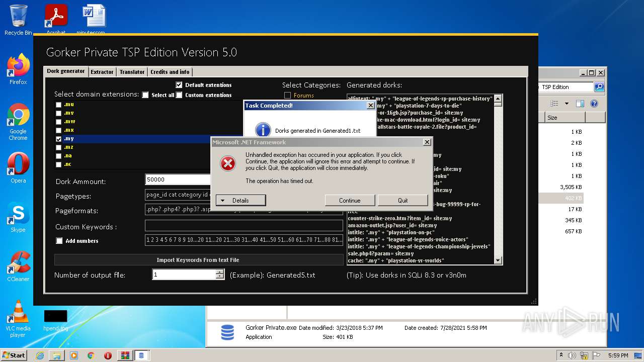Image resolution: width=644 pixels, height=362 pixels.
Task: Click the output file number field
Action: [184, 275]
